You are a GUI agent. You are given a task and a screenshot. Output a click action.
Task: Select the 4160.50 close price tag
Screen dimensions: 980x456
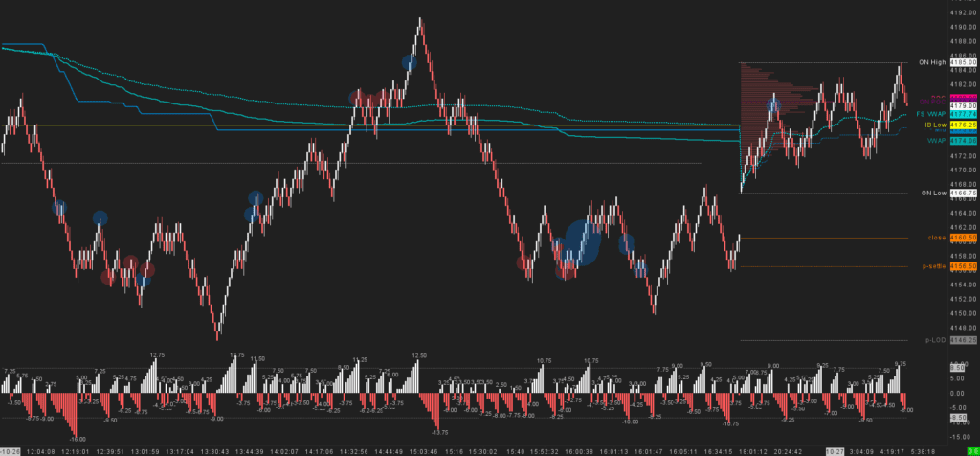(x=963, y=238)
